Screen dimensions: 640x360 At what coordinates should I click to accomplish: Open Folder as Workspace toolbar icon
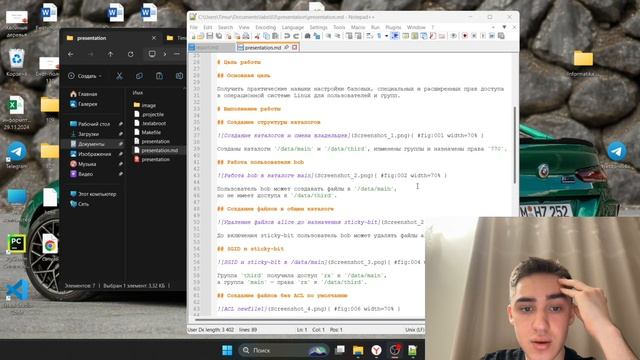pos(442,36)
